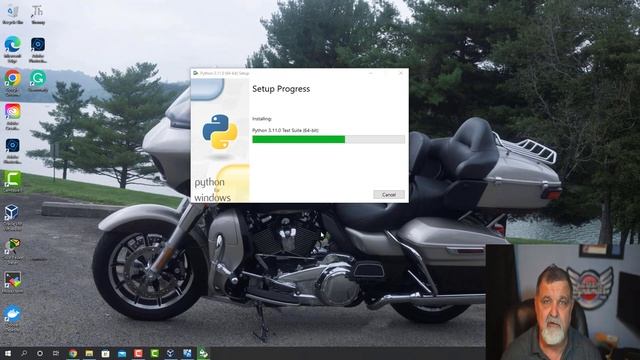Open Adobe Creative Cloud desktop shortcut
640x360 pixels.
point(13,116)
